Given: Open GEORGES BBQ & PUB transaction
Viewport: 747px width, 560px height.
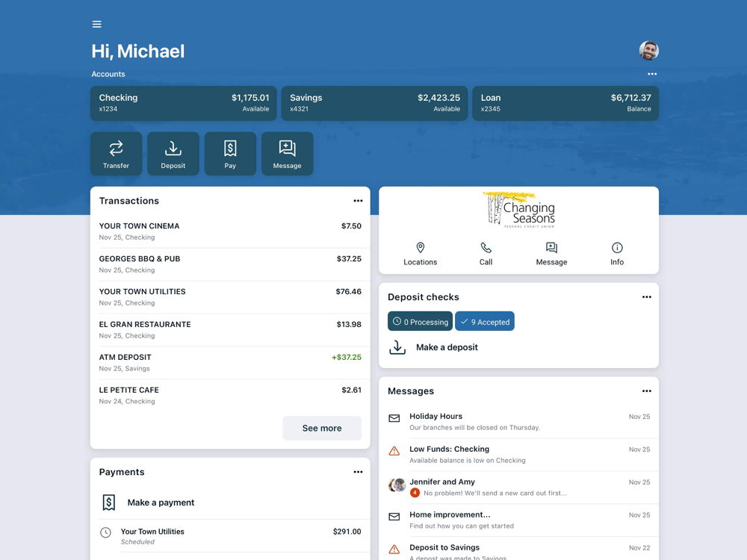Looking at the screenshot, I should point(230,264).
